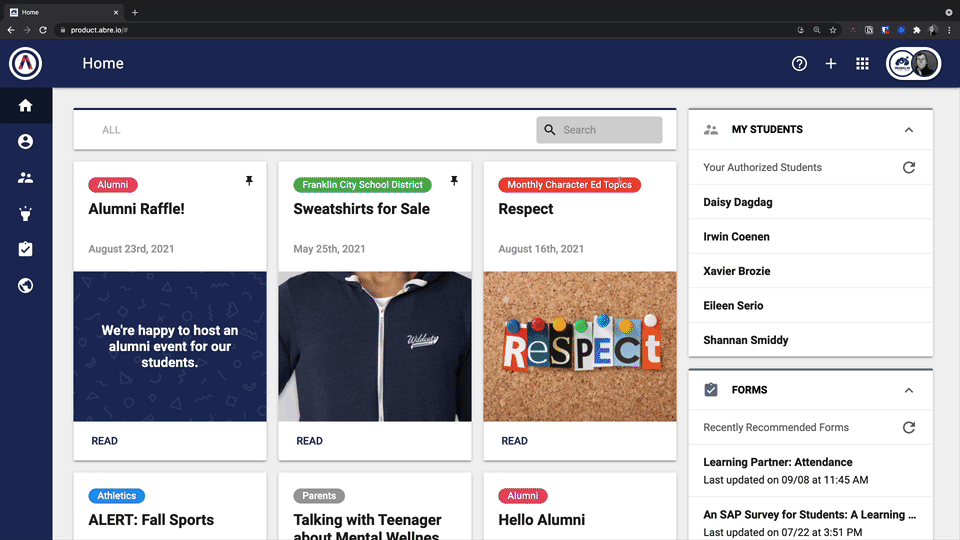Select the ALL filter tab
The height and width of the screenshot is (540, 960).
click(x=111, y=130)
